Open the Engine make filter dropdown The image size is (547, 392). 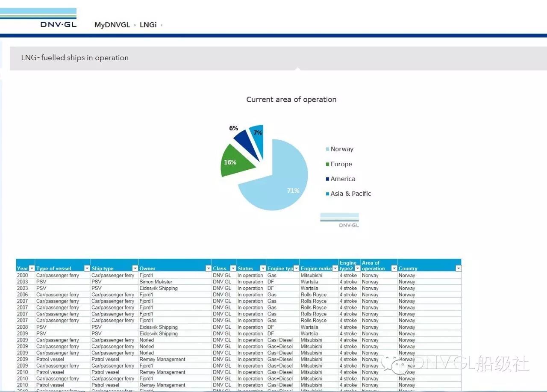tap(335, 268)
